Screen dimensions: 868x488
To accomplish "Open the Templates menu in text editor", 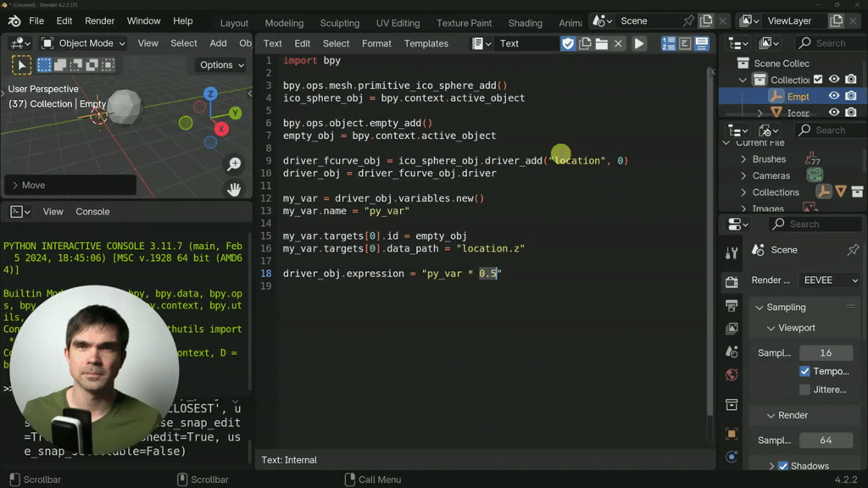I will [x=426, y=43].
